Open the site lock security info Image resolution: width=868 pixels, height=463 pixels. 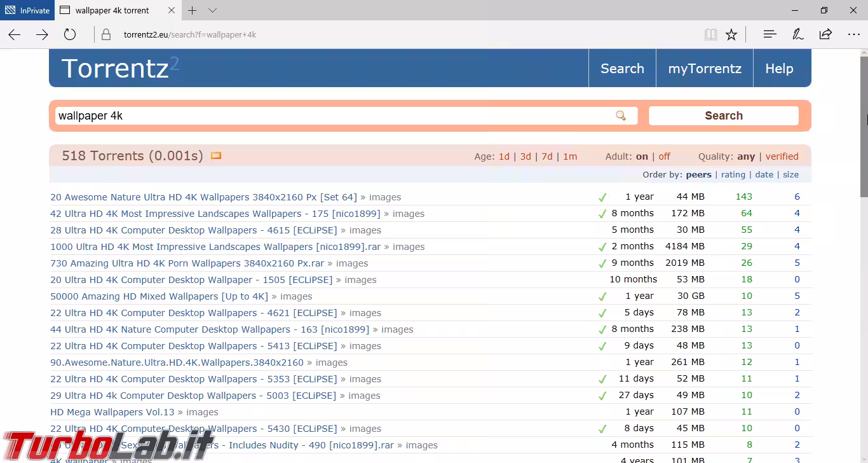(106, 34)
